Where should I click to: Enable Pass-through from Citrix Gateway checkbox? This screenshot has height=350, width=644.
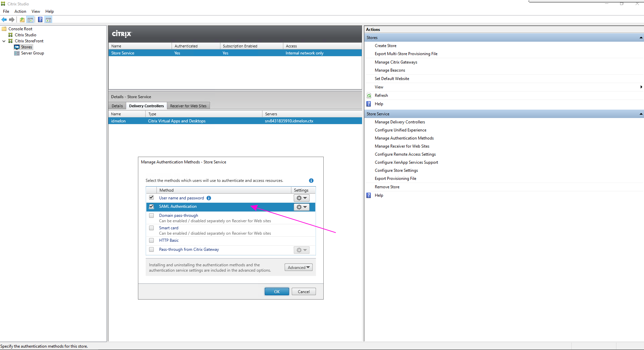(x=151, y=249)
